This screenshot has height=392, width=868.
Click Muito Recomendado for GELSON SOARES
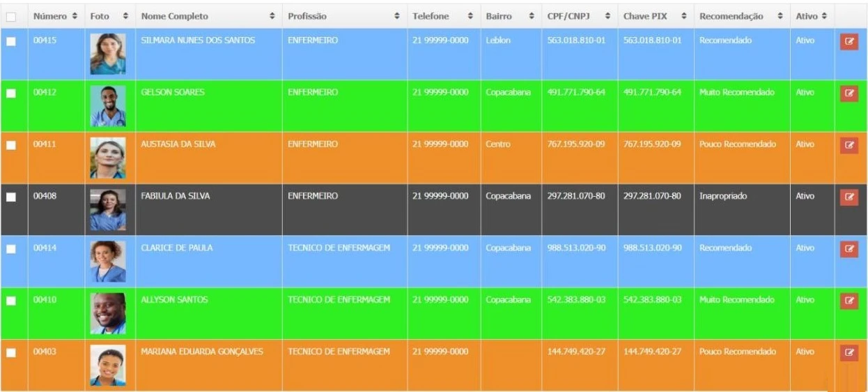tap(737, 92)
